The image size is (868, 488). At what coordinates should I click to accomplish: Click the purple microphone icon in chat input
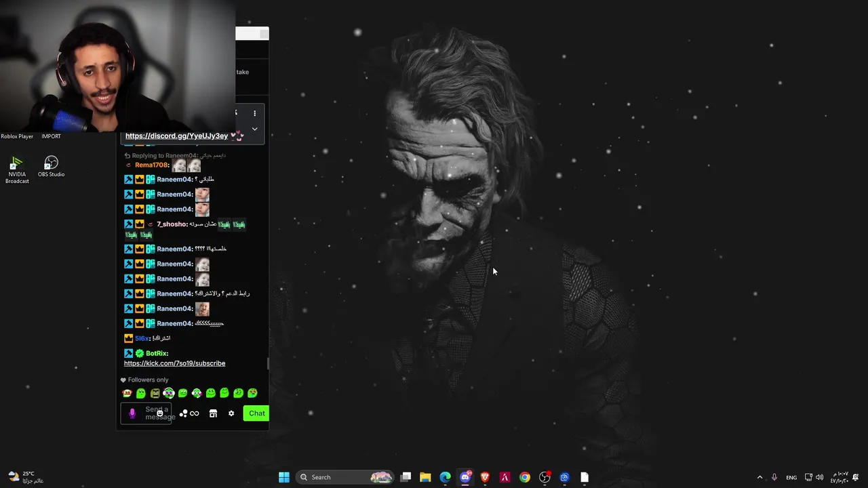[x=132, y=413]
